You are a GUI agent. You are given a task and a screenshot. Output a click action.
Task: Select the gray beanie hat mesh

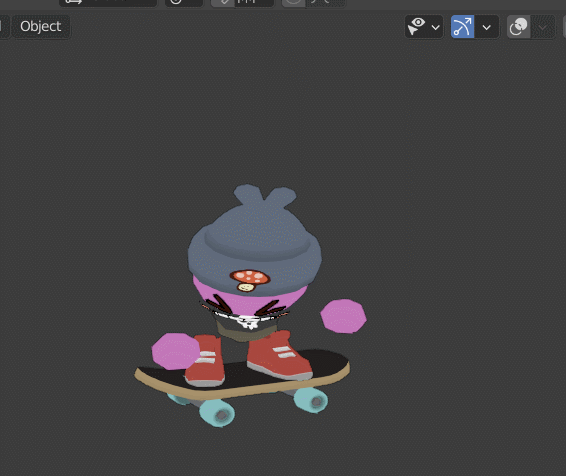coord(254,245)
